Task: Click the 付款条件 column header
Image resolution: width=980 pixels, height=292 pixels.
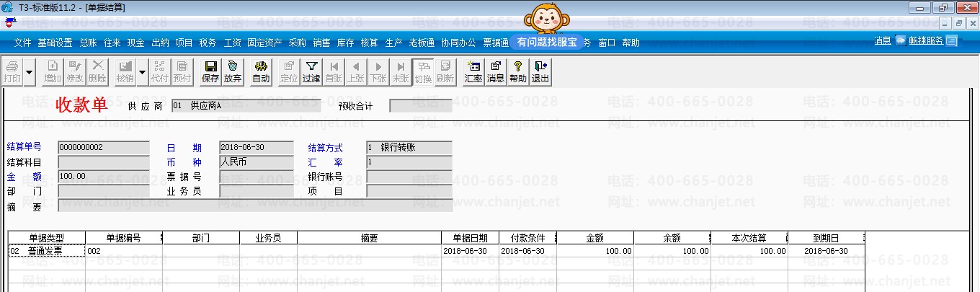Action: click(527, 238)
